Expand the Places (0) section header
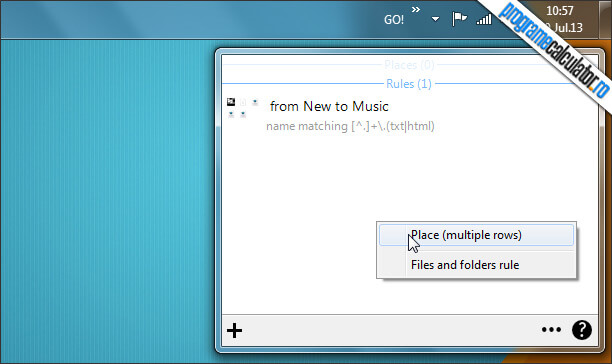 click(409, 65)
